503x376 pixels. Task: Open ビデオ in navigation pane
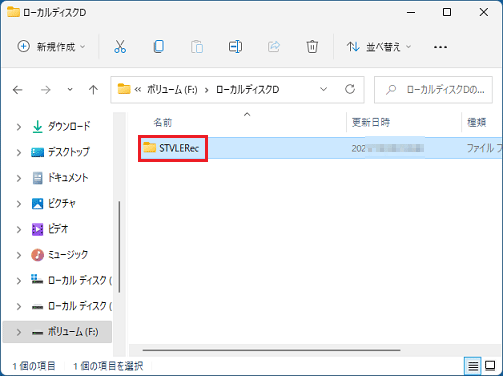(x=58, y=229)
